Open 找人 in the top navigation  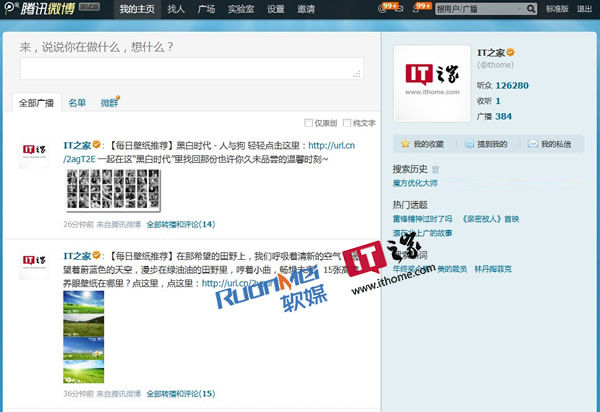[x=176, y=9]
